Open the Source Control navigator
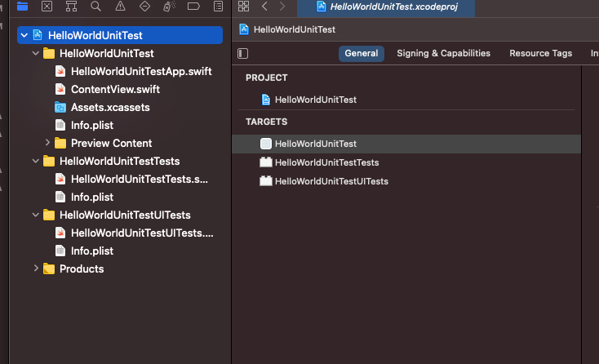This screenshot has height=364, width=599. (x=47, y=7)
